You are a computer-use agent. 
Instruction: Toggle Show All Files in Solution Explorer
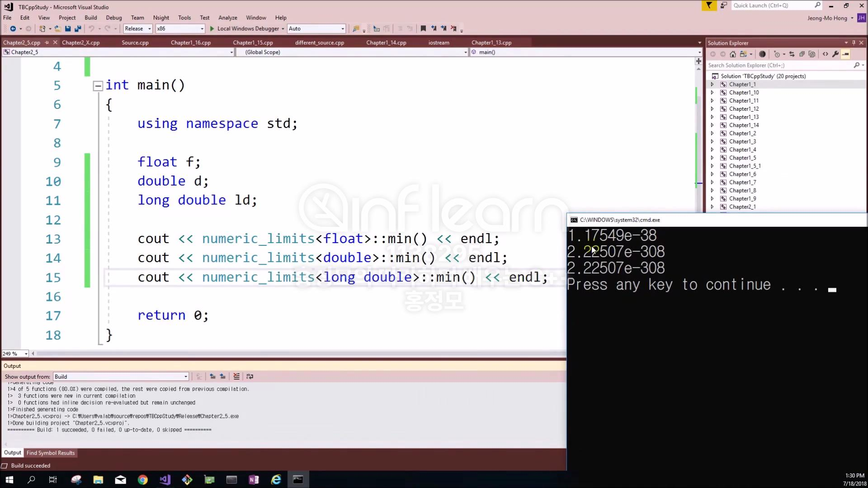point(812,54)
